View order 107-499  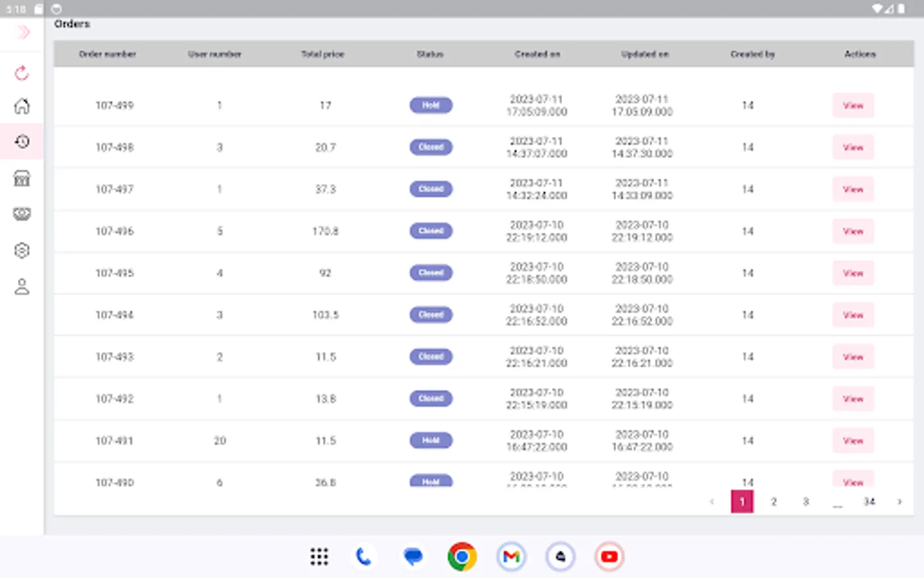coord(853,105)
